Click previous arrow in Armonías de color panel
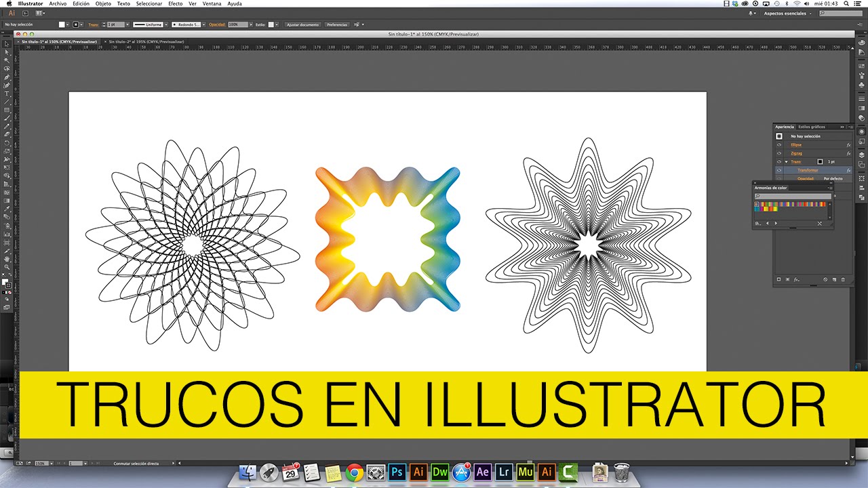868x488 pixels. (x=768, y=223)
